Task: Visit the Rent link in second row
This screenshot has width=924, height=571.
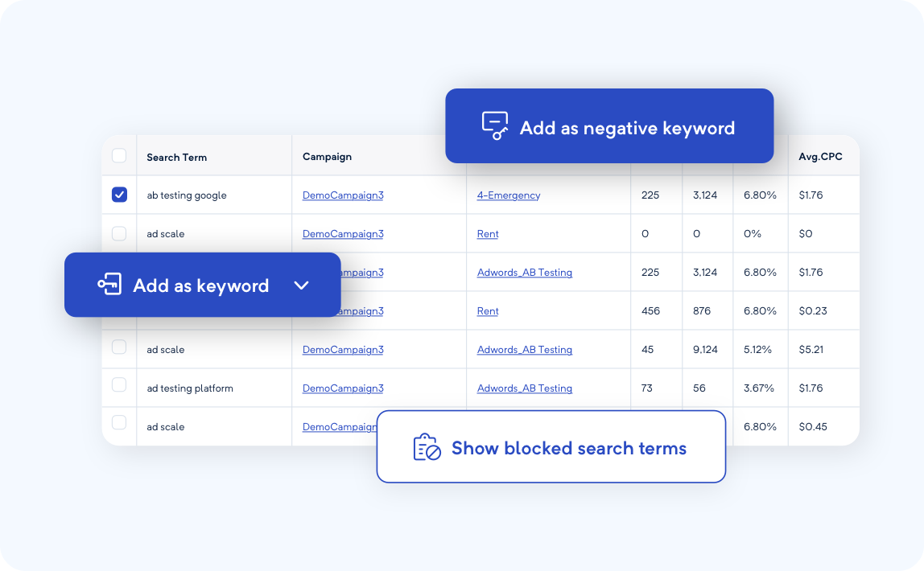Action: pyautogui.click(x=487, y=233)
